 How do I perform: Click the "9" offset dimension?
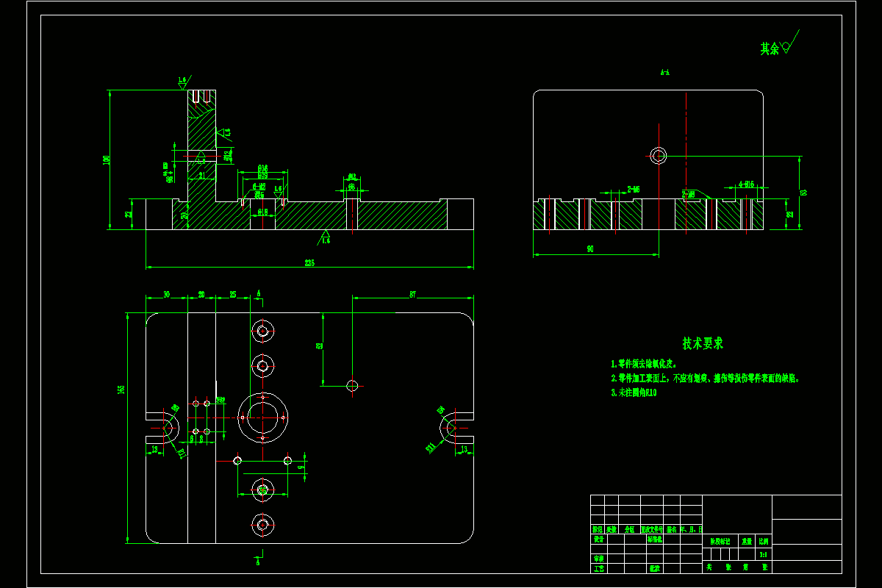(x=301, y=467)
